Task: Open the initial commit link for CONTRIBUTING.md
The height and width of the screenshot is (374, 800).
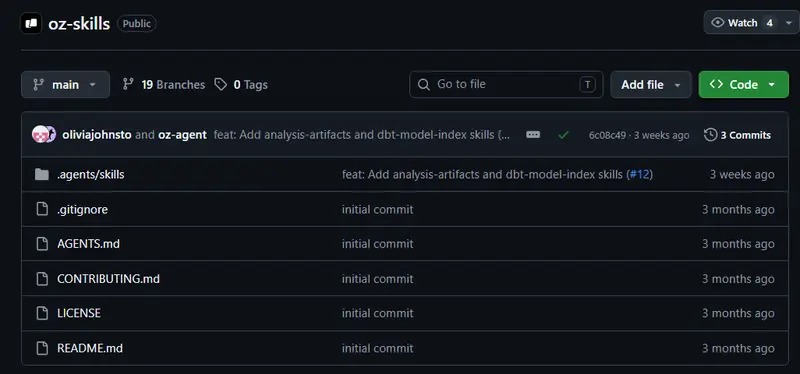Action: click(378, 279)
